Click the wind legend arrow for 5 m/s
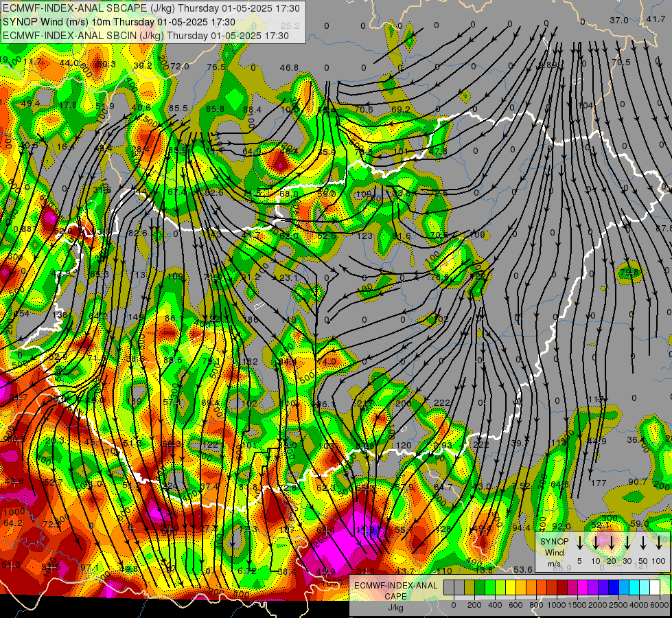Image resolution: width=672 pixels, height=618 pixels. (579, 543)
